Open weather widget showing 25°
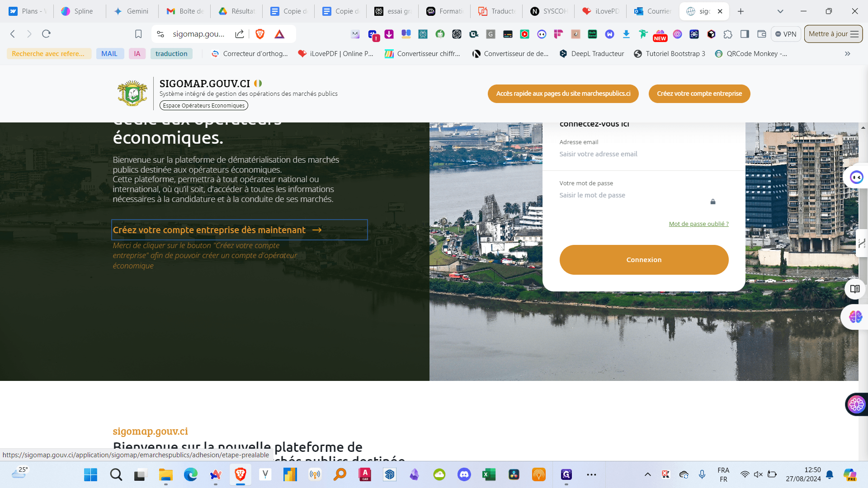Screen dimensions: 868x488 pos(19,473)
